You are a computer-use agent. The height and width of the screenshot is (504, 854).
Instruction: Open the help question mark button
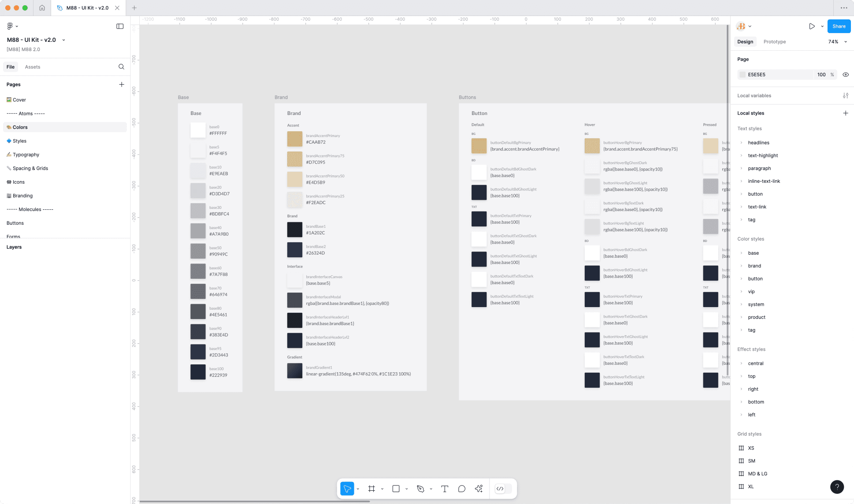(837, 487)
